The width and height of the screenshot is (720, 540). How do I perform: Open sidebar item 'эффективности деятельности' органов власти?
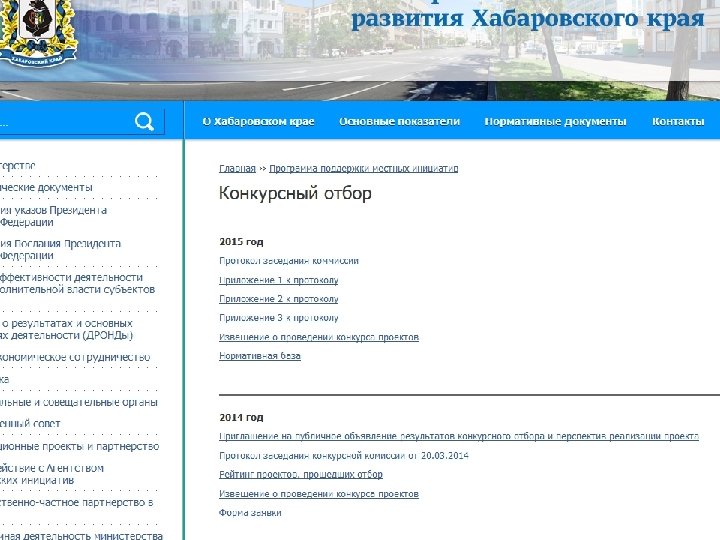coord(77,283)
